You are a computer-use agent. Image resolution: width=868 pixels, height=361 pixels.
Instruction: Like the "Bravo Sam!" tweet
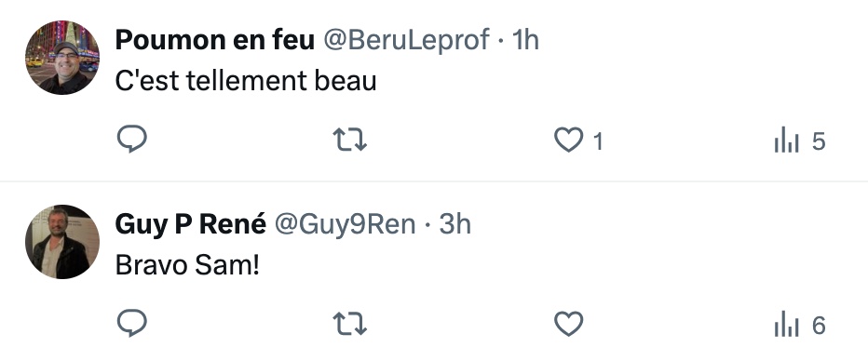[x=568, y=324]
